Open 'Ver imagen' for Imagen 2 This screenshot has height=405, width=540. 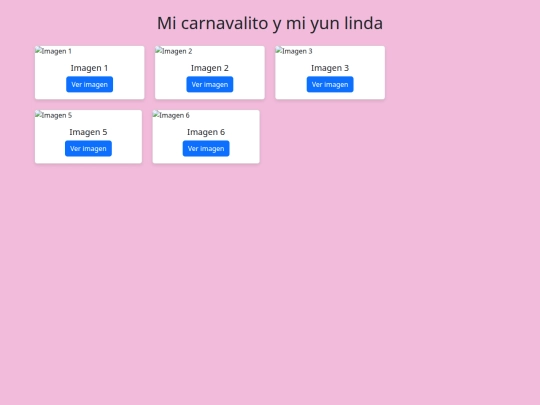[210, 84]
